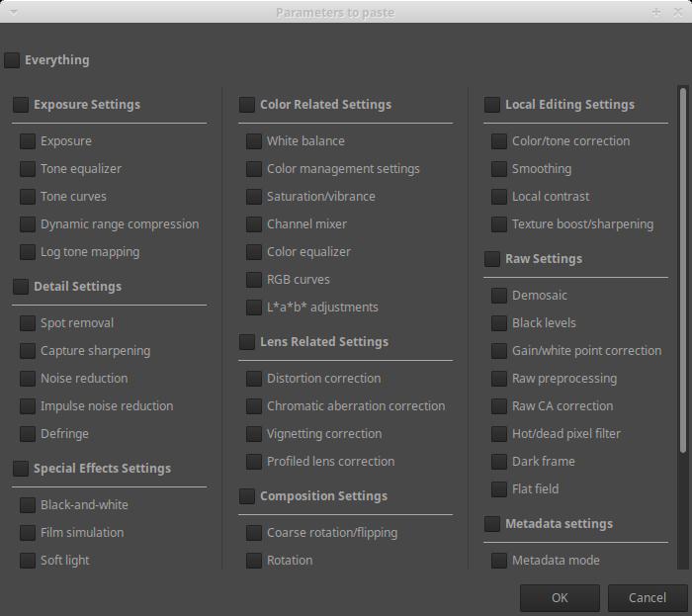Click the OK button
Screen dimensions: 692x616
[560, 597]
